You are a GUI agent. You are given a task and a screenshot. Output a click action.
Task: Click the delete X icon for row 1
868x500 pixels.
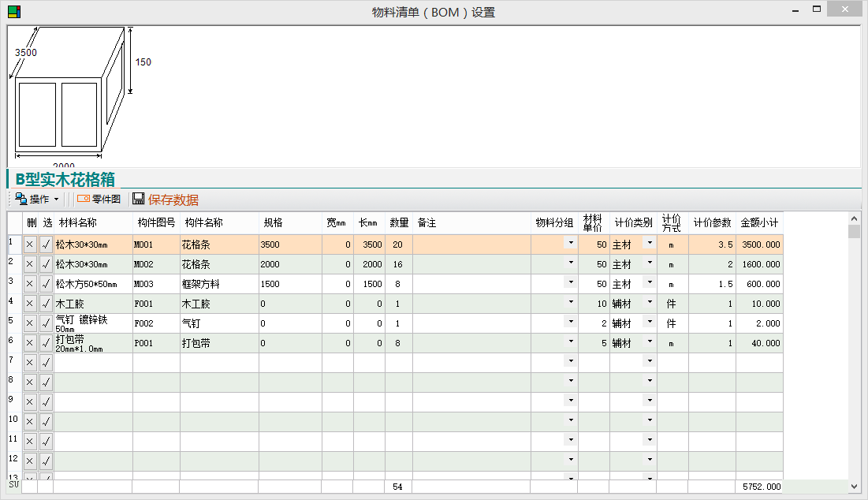30,244
